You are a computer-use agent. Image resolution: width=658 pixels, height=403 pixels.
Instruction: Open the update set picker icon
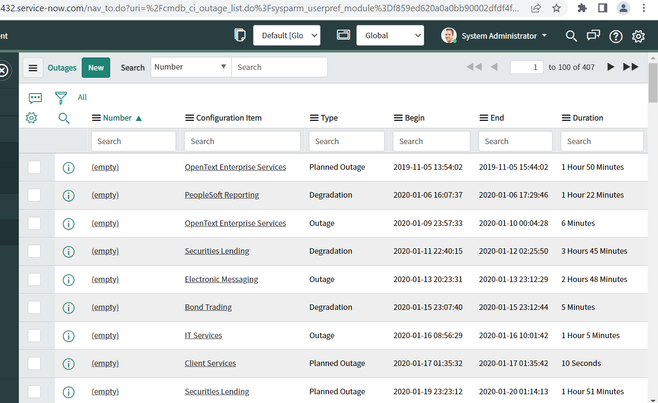(x=240, y=35)
